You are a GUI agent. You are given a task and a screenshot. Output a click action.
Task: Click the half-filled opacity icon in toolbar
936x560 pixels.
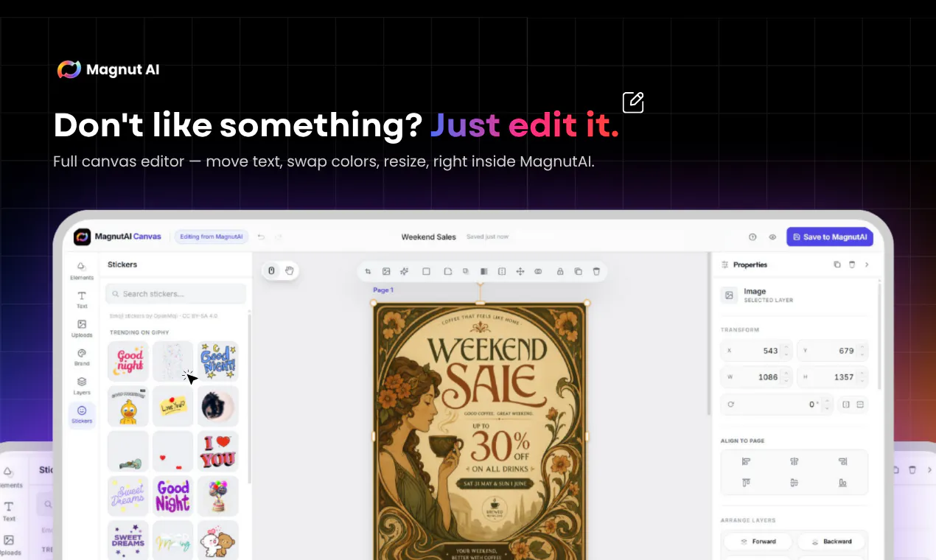pos(483,271)
